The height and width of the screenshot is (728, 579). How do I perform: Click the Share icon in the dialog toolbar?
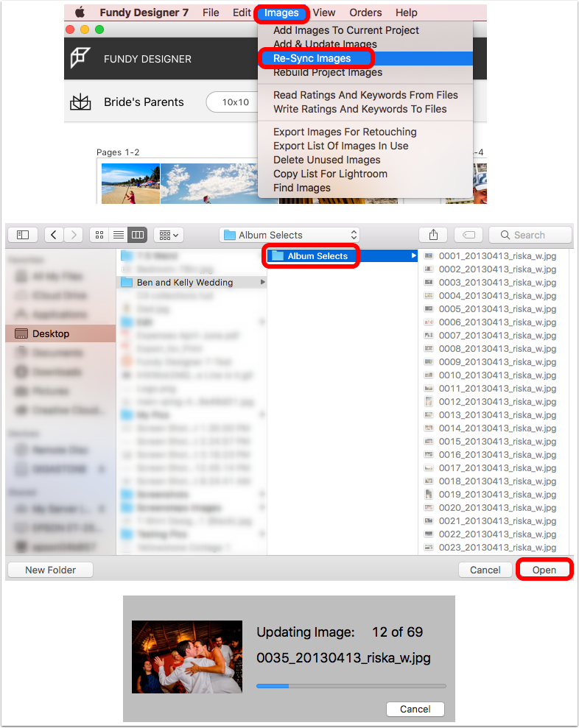click(x=433, y=235)
